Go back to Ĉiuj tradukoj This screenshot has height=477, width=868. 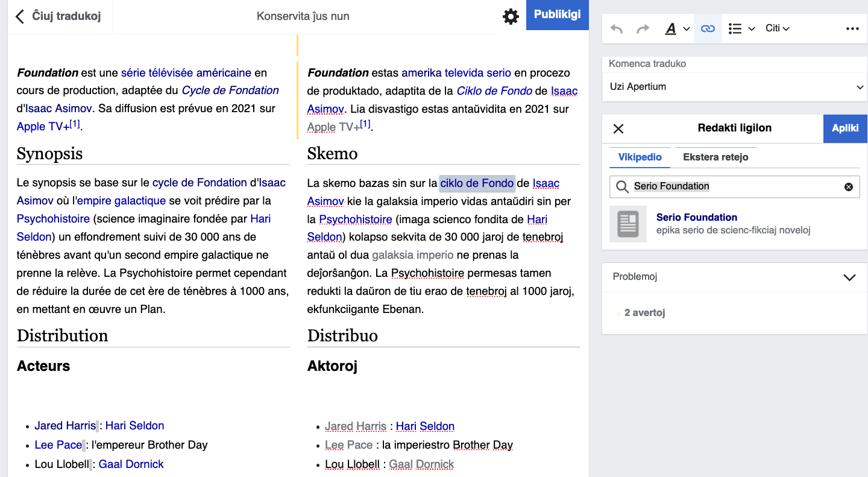(x=58, y=16)
